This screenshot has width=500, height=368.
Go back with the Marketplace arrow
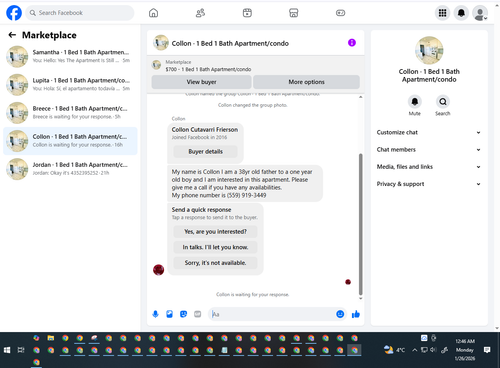12,35
